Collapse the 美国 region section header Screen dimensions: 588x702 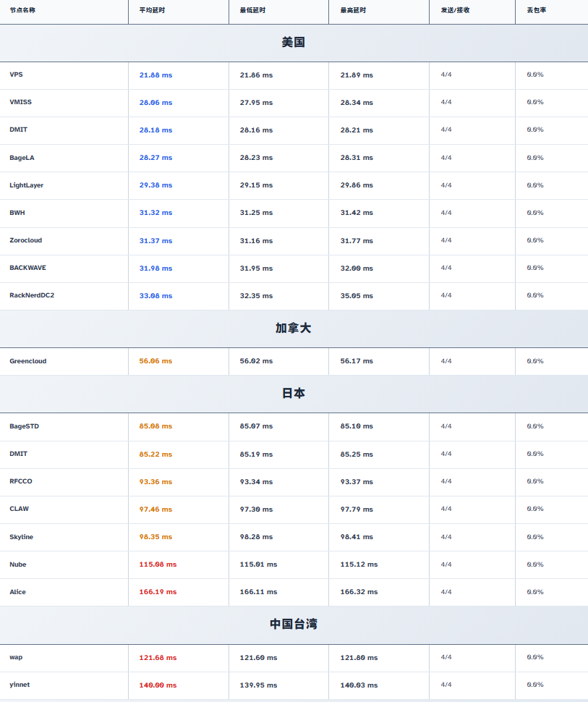294,43
